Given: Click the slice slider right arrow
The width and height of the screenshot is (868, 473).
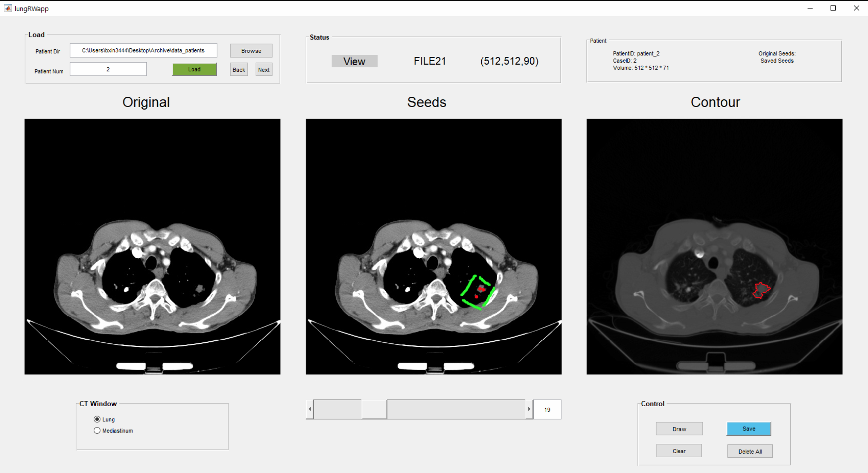Looking at the screenshot, I should tap(529, 409).
